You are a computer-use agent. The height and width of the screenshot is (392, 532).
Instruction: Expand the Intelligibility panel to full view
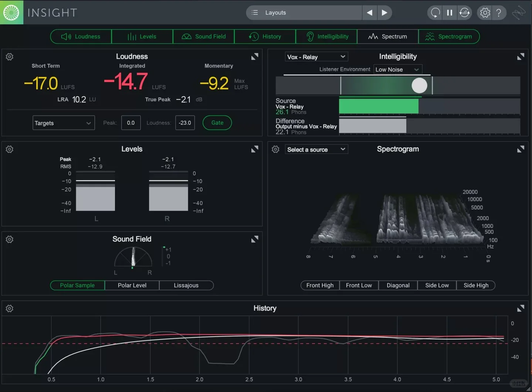(521, 57)
